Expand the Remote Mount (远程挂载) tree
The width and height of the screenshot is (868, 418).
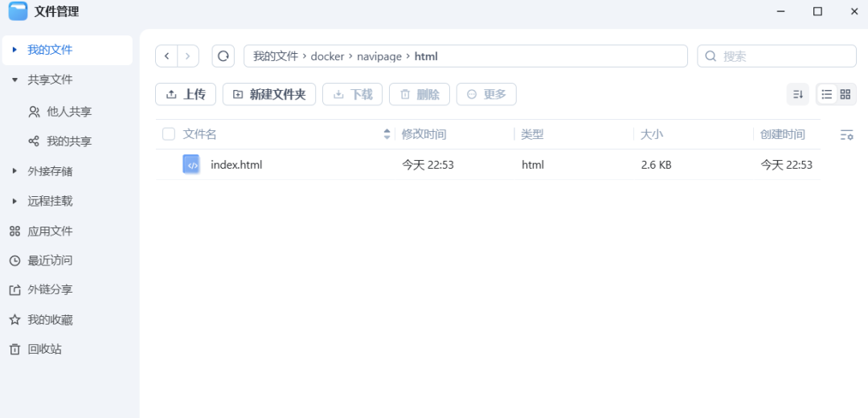pos(14,201)
